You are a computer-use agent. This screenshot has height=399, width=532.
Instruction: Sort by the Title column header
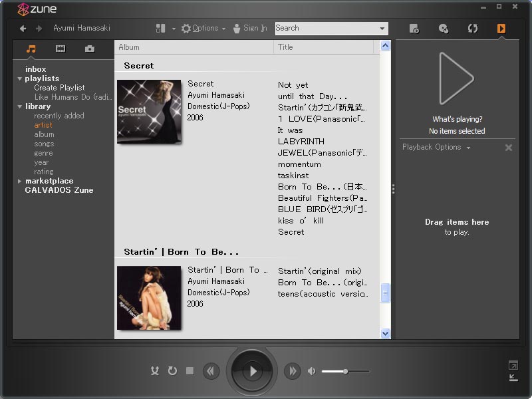(323, 47)
